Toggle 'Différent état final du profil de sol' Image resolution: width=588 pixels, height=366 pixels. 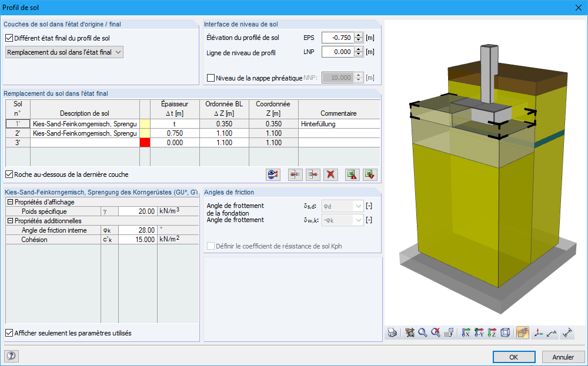(x=9, y=38)
